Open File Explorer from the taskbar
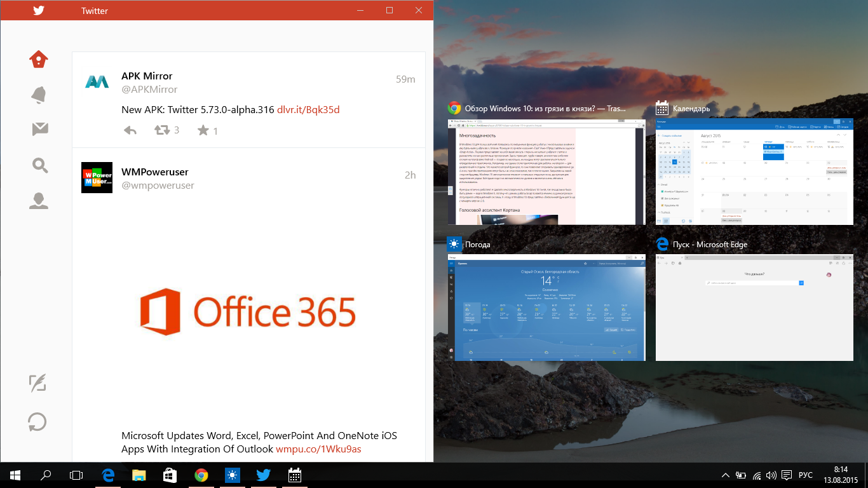 [139, 475]
